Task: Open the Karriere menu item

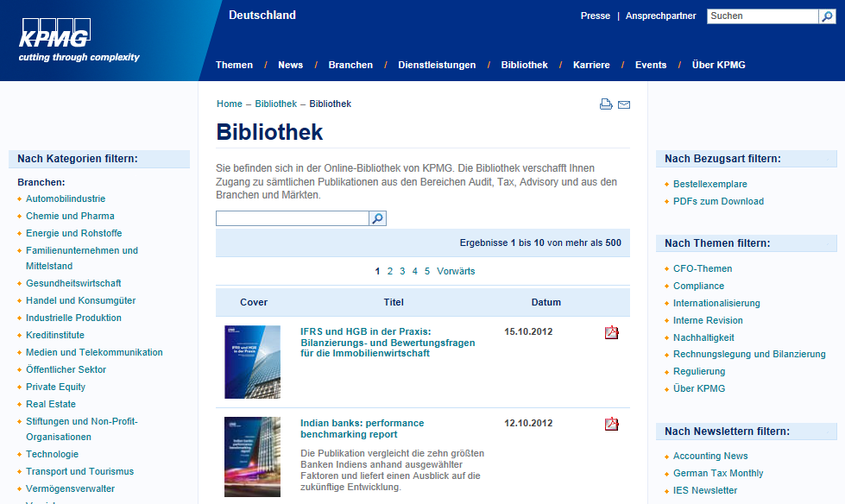Action: 591,65
